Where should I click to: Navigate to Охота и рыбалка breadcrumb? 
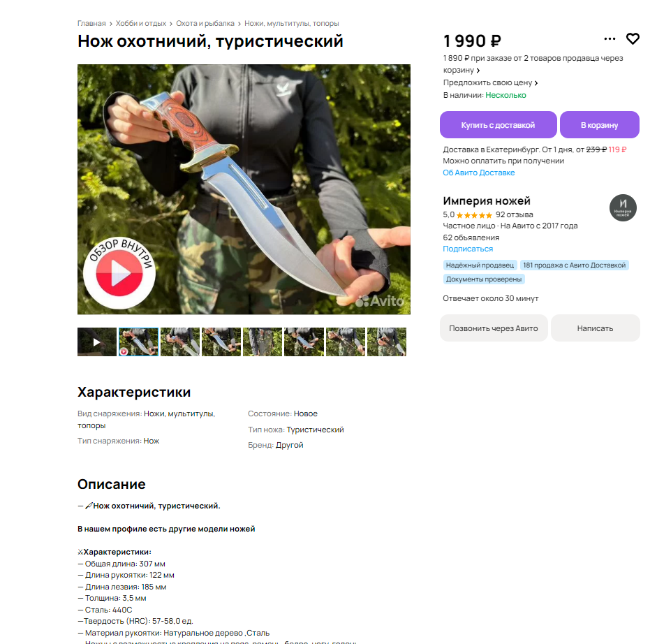pos(205,24)
